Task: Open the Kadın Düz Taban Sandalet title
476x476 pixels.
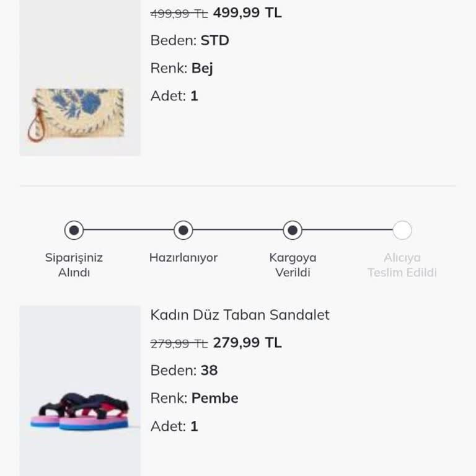Action: pyautogui.click(x=240, y=315)
